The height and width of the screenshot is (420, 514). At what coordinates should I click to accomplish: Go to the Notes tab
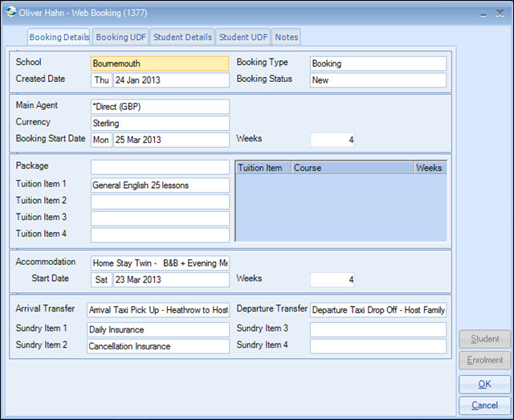tap(286, 37)
